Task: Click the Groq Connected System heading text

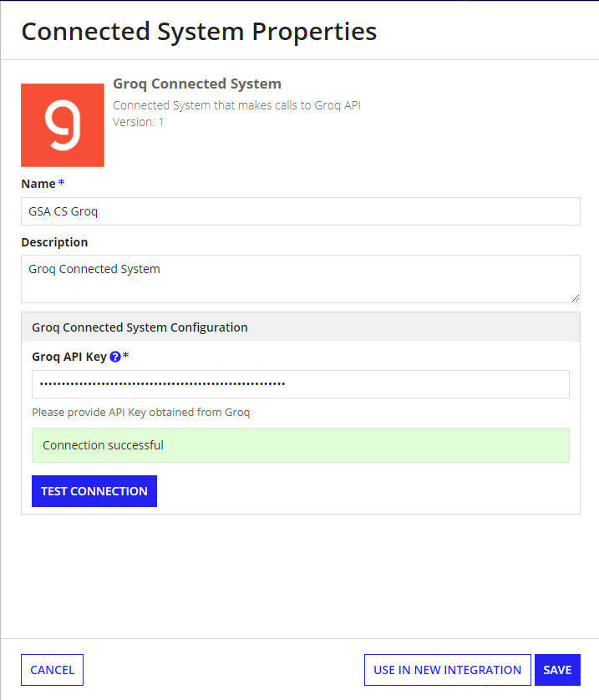Action: [x=197, y=84]
